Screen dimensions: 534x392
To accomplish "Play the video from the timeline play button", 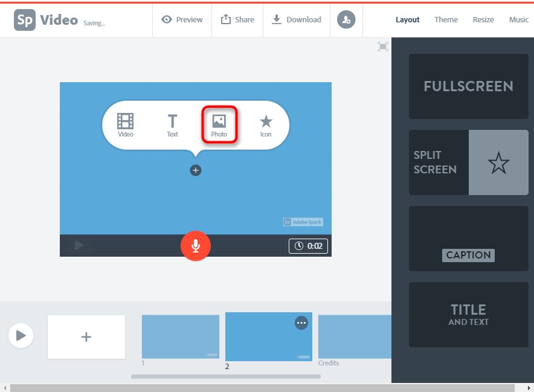I will [x=21, y=335].
